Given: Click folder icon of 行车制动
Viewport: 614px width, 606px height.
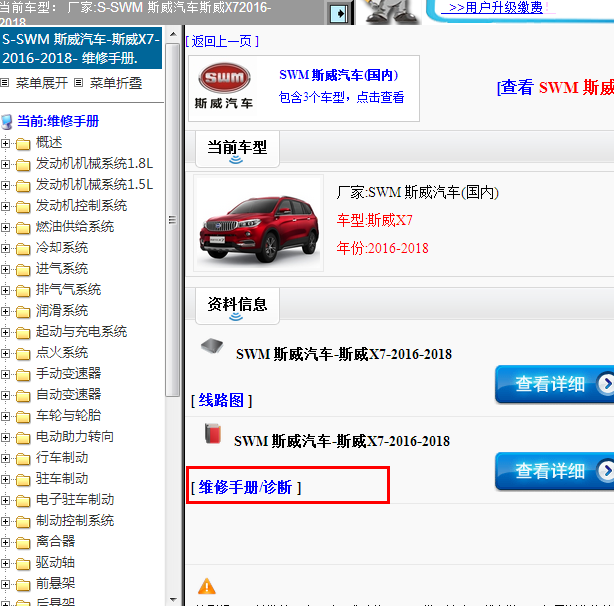Looking at the screenshot, I should click(x=23, y=459).
